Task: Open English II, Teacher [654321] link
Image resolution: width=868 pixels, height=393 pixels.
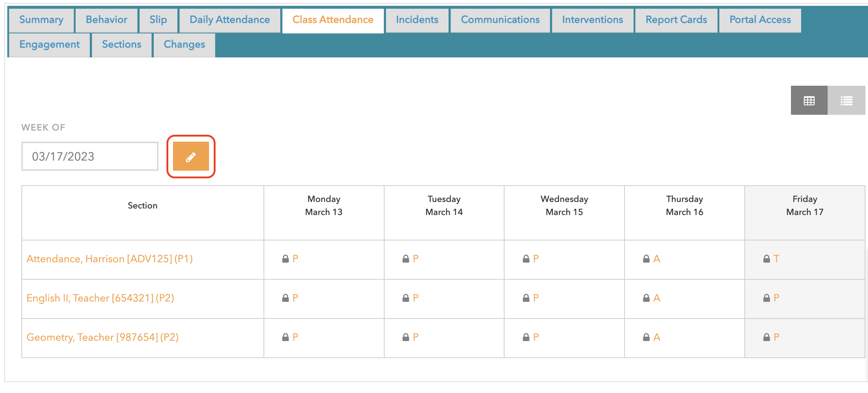Action: click(x=100, y=298)
